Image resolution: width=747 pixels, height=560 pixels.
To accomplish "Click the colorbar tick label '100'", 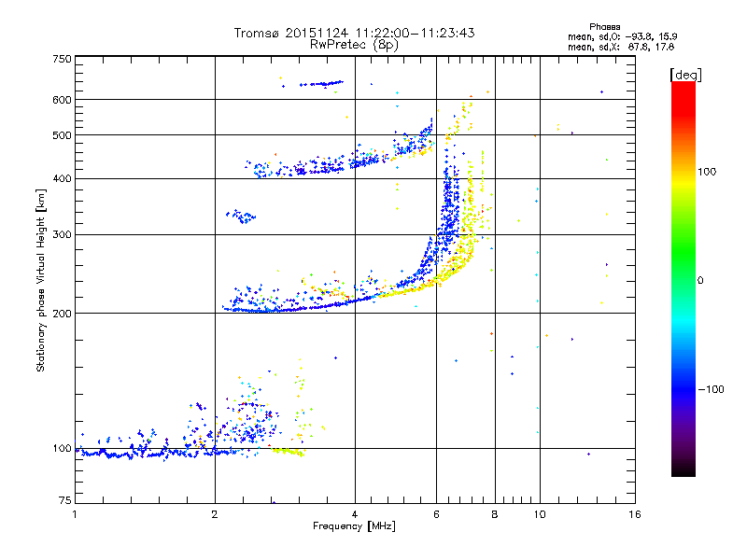I will click(x=707, y=172).
